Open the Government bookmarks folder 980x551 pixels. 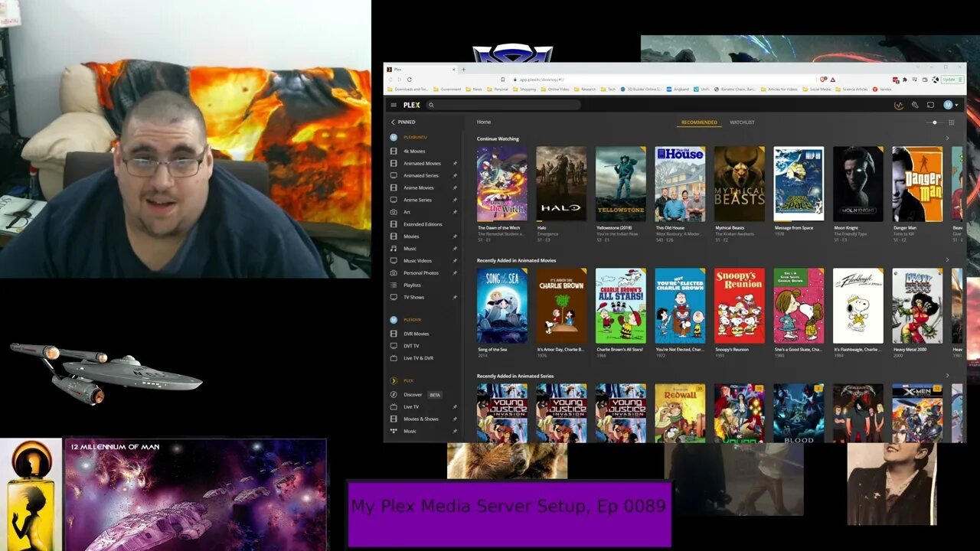448,90
